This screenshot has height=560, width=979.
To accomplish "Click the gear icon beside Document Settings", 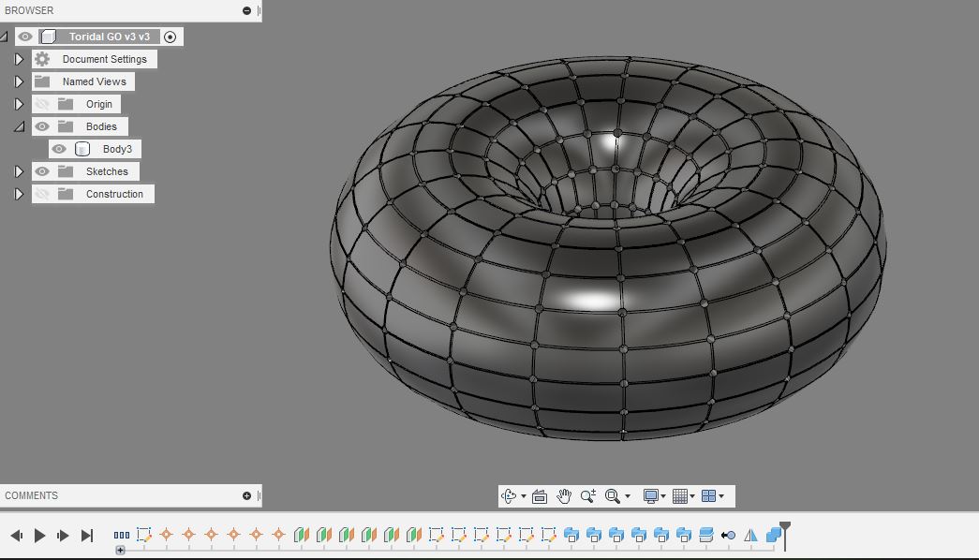I will tap(42, 59).
